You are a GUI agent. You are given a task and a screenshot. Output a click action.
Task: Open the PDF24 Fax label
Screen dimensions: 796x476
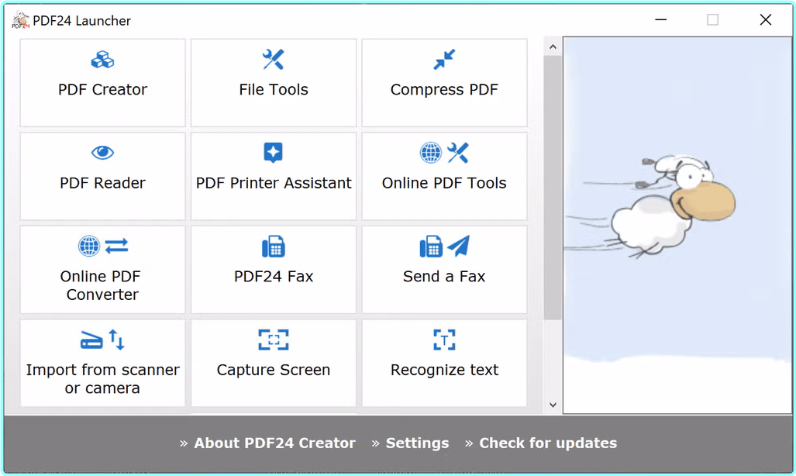pyautogui.click(x=273, y=277)
